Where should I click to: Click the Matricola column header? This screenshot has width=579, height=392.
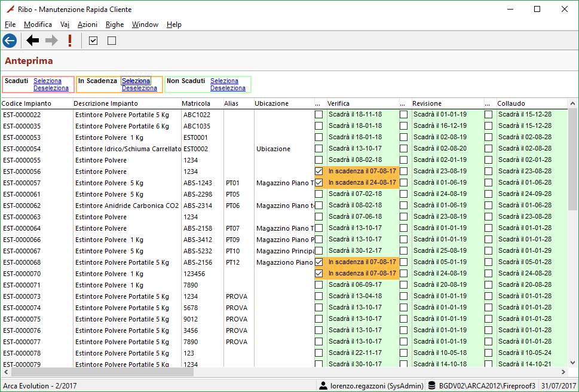pyautogui.click(x=202, y=104)
